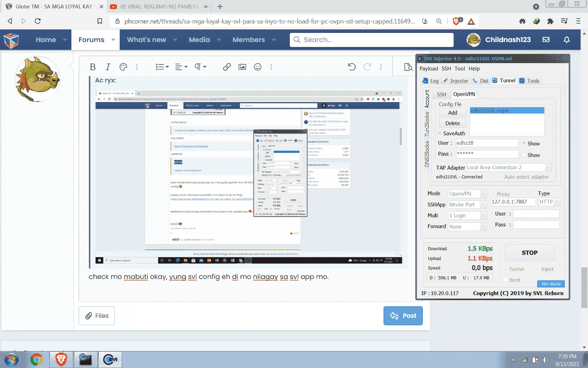Open the editor list style dropdown
Viewport: 588px width, 368px height.
click(x=162, y=67)
